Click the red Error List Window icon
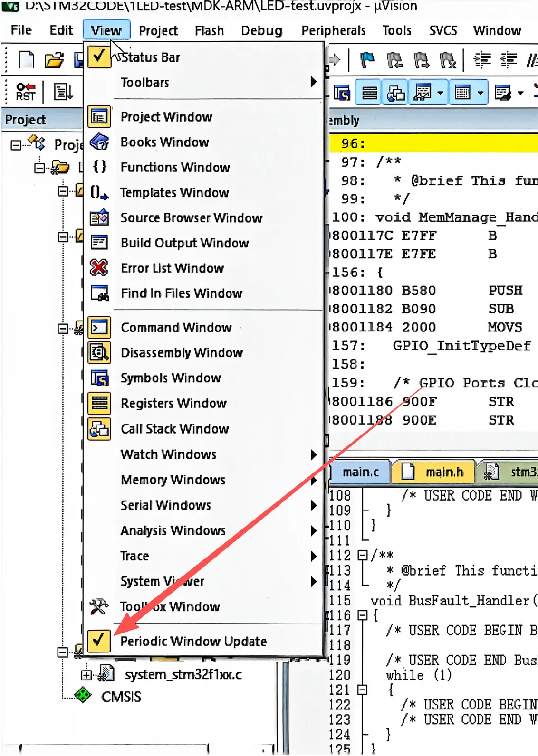This screenshot has width=538, height=756. 99,268
